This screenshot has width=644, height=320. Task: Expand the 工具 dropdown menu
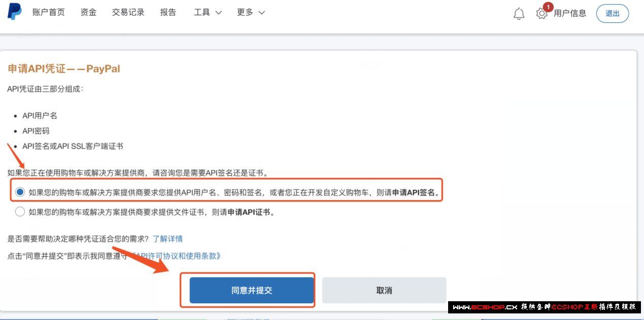click(208, 13)
